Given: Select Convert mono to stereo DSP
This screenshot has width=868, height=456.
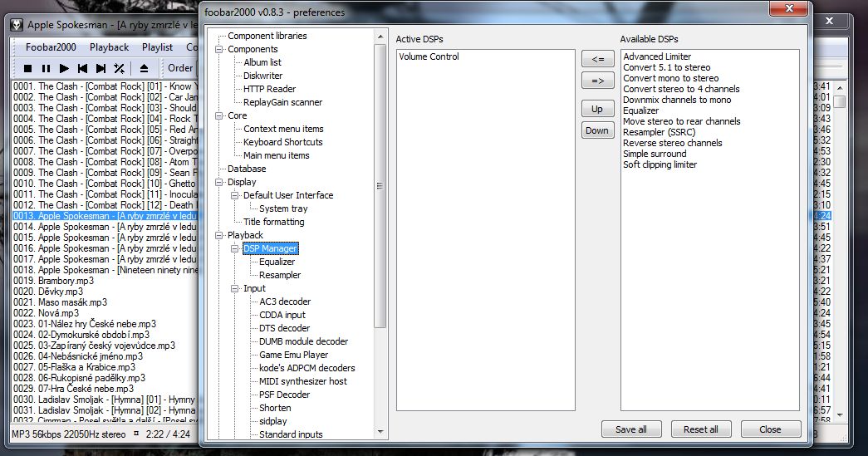Looking at the screenshot, I should (671, 78).
